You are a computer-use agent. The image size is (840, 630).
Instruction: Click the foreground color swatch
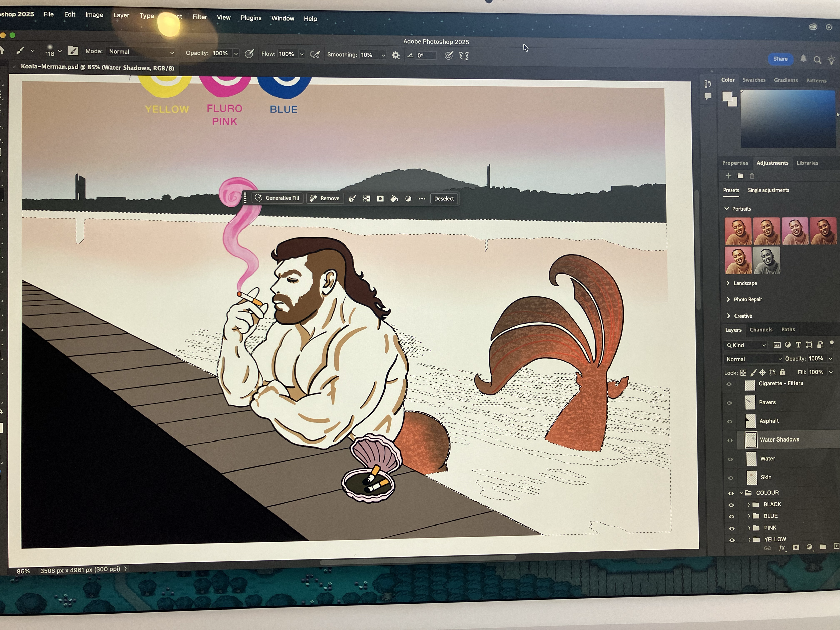(x=727, y=96)
